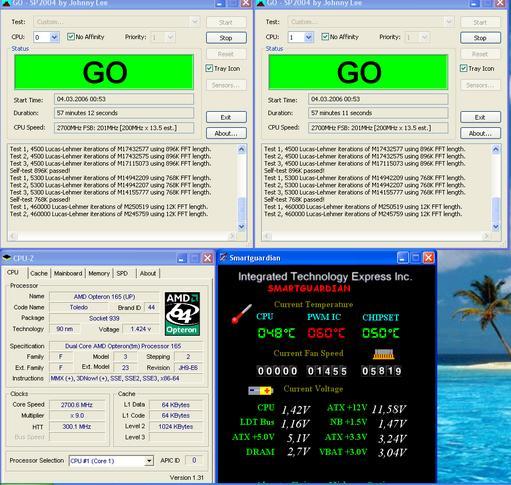Screen dimensions: 511x485
Task: Click the APIC ID field in CPU-Z
Action: pos(194,460)
